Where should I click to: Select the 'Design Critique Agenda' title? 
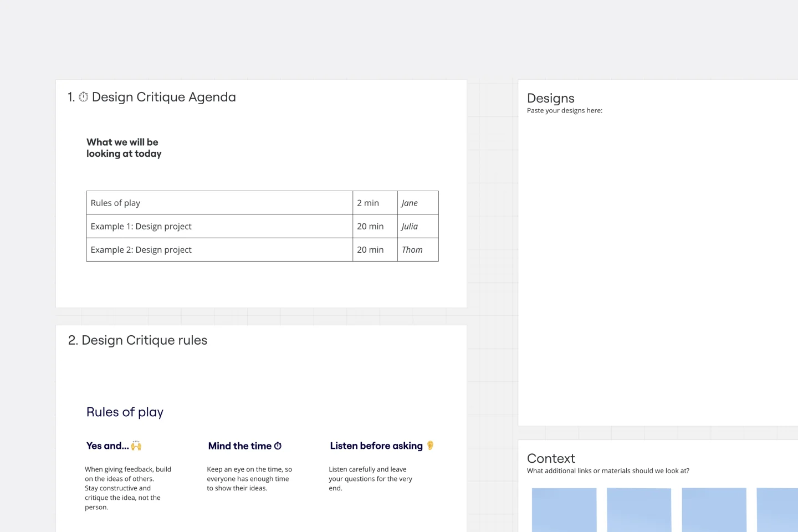[x=163, y=97]
